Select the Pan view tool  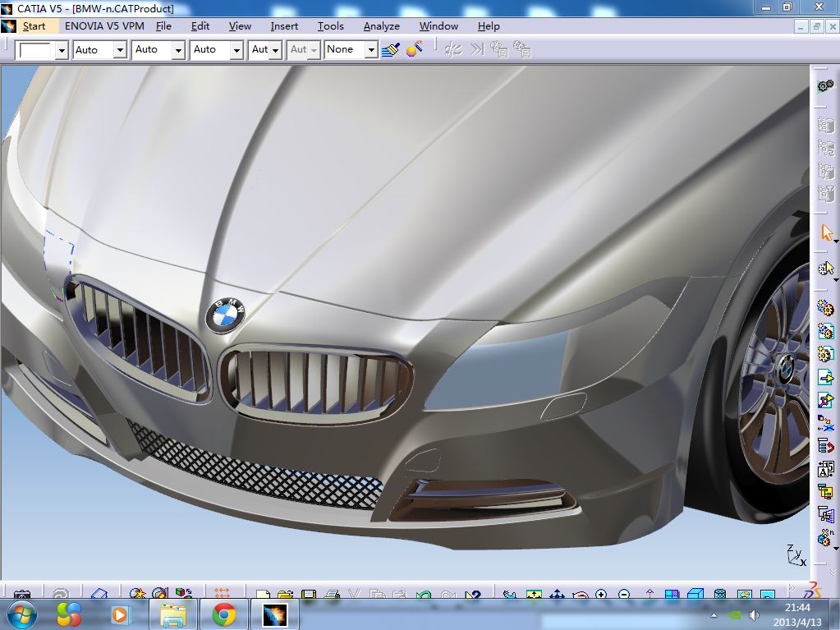557,594
